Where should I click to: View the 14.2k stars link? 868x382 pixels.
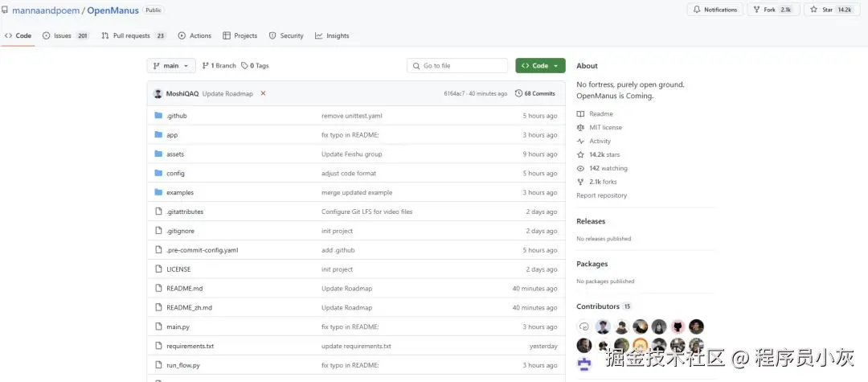(598, 154)
